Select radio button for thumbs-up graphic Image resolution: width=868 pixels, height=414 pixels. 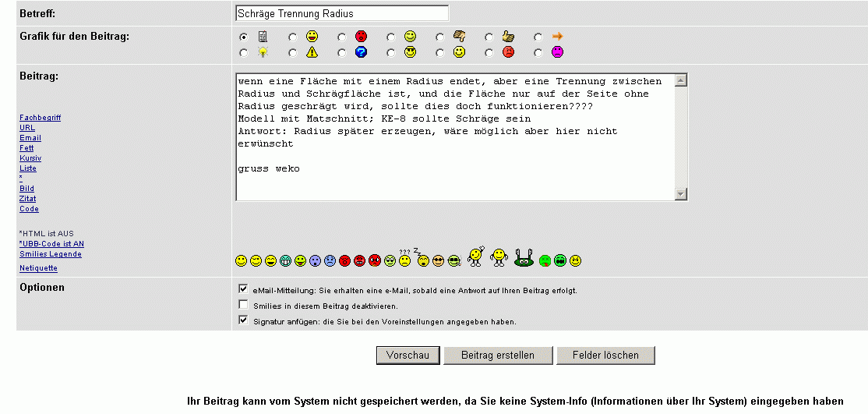click(489, 37)
